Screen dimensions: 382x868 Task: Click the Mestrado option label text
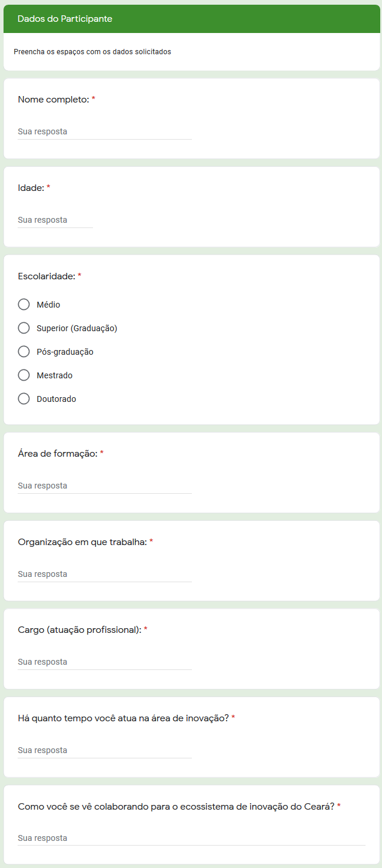(x=55, y=375)
